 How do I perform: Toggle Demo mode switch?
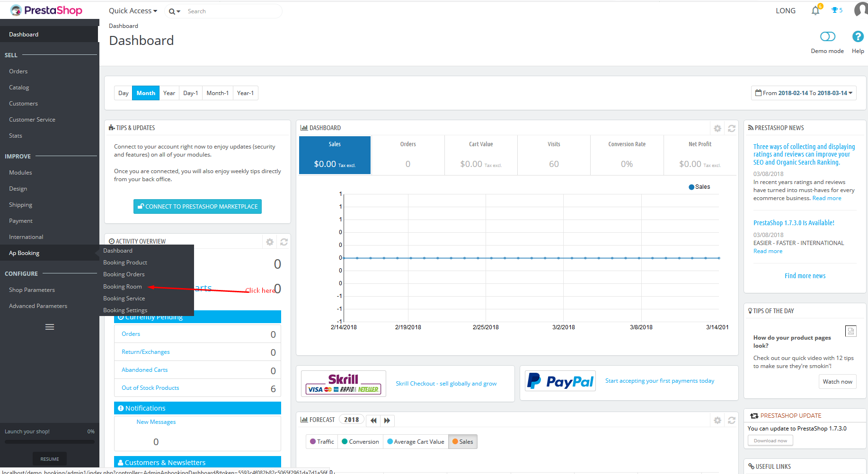click(827, 36)
